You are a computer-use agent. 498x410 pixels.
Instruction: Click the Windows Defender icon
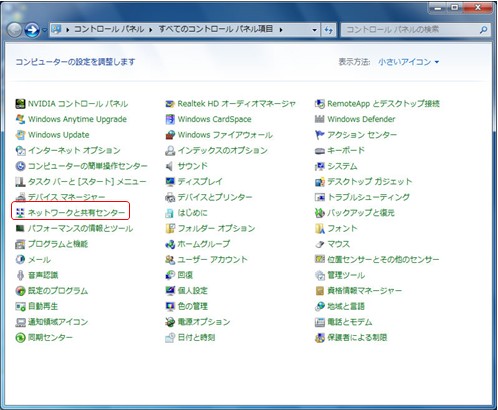coord(320,119)
